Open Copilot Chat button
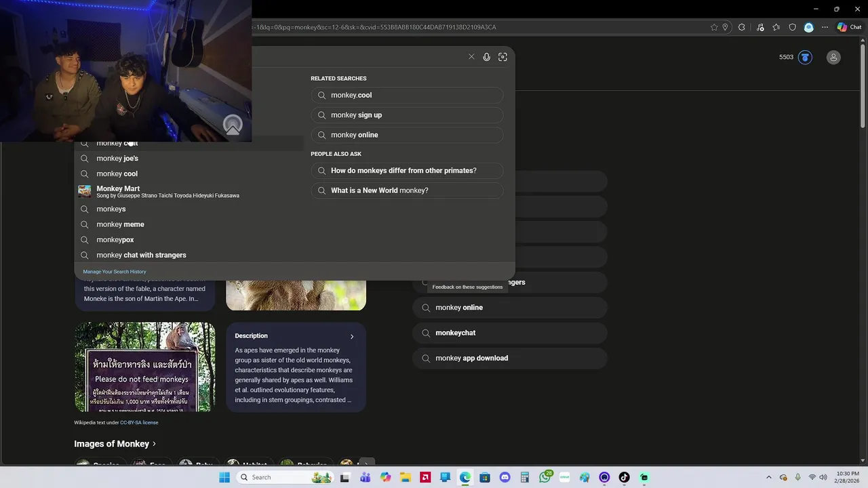 [849, 27]
